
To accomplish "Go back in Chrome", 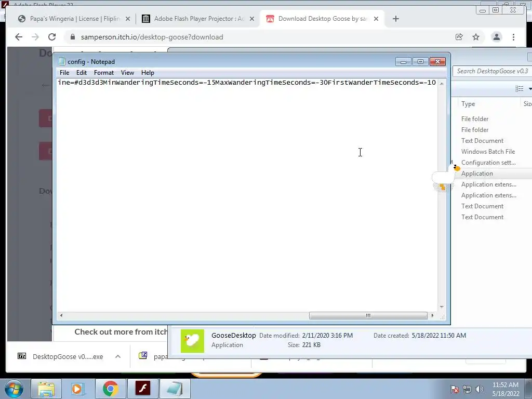I will [x=19, y=37].
